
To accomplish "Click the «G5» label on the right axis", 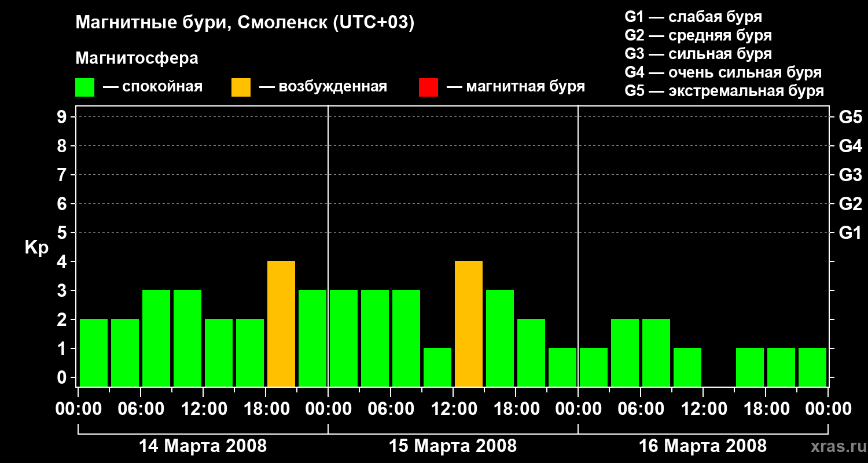I will point(850,117).
